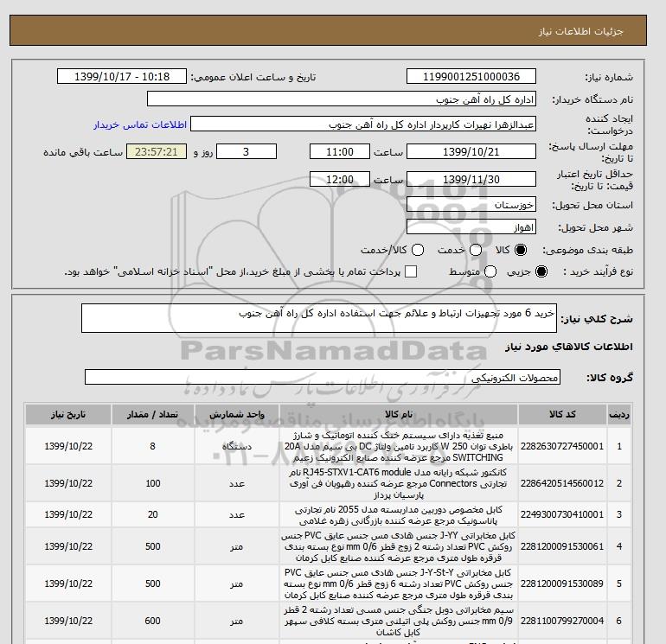Click the ردیف column header
Screen dimensions: 666x644
618,414
